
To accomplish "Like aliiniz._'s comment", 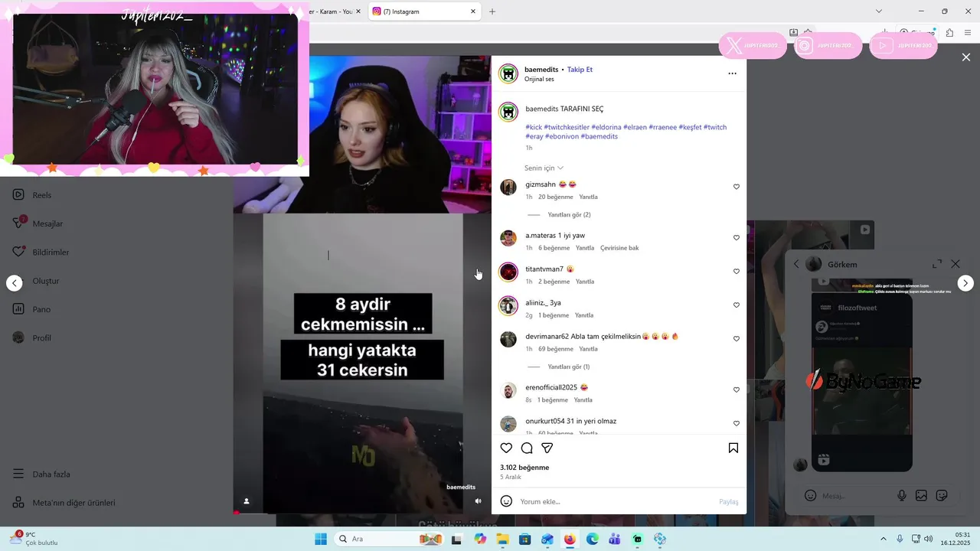I will pos(737,305).
